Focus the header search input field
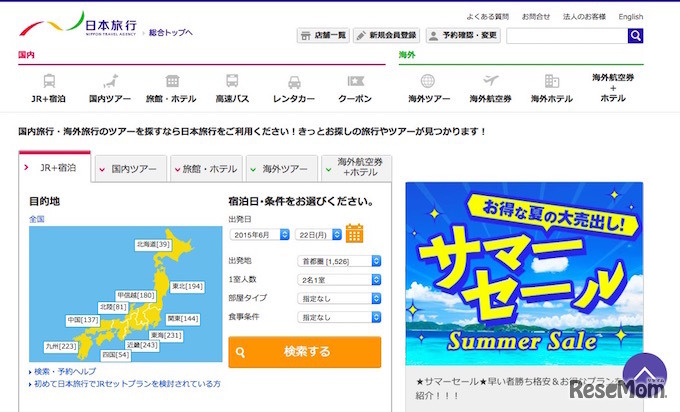The height and width of the screenshot is (412, 680). 567,36
